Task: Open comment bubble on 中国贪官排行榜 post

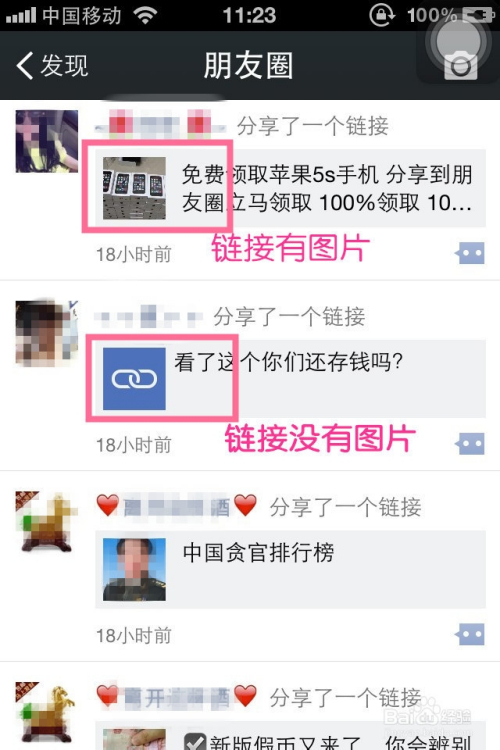Action: pyautogui.click(x=469, y=634)
